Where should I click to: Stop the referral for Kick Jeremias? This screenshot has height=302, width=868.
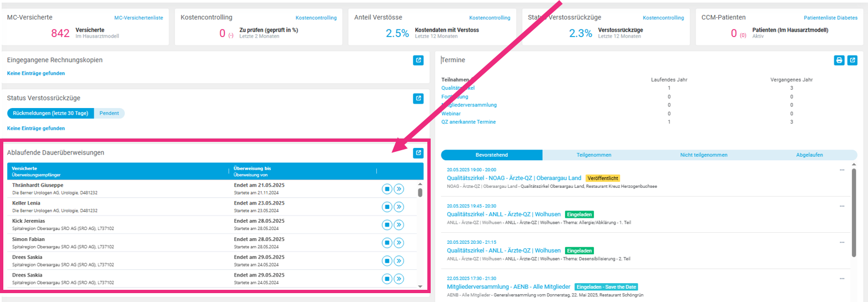click(387, 225)
